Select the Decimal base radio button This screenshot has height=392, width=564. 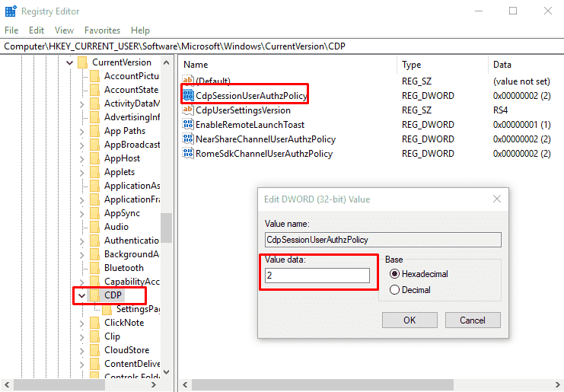394,290
